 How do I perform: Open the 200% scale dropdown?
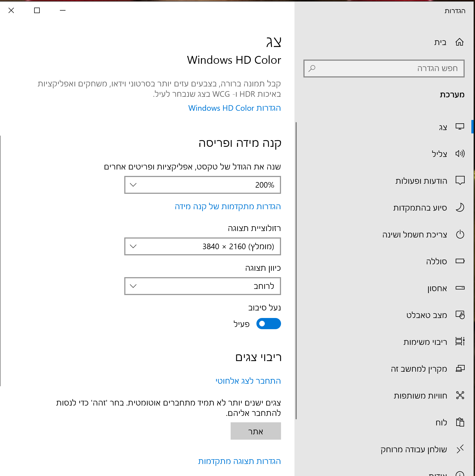[203, 185]
